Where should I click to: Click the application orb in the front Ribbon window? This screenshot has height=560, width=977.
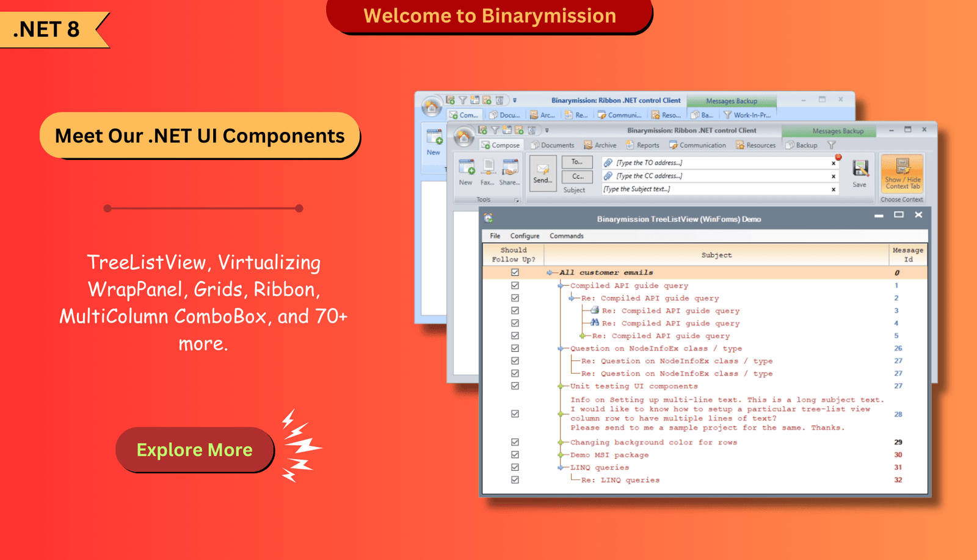click(x=464, y=137)
